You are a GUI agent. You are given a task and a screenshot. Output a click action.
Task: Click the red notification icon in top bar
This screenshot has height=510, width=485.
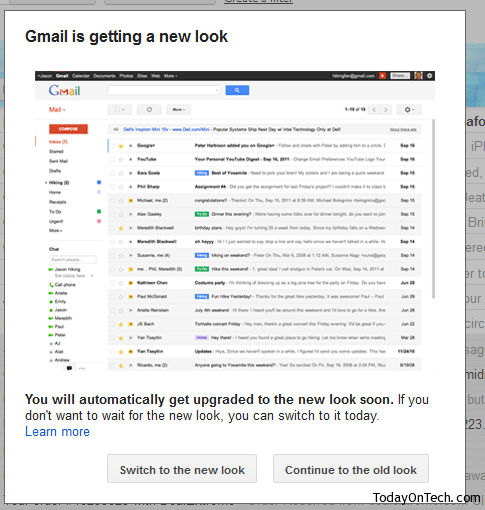tap(382, 76)
